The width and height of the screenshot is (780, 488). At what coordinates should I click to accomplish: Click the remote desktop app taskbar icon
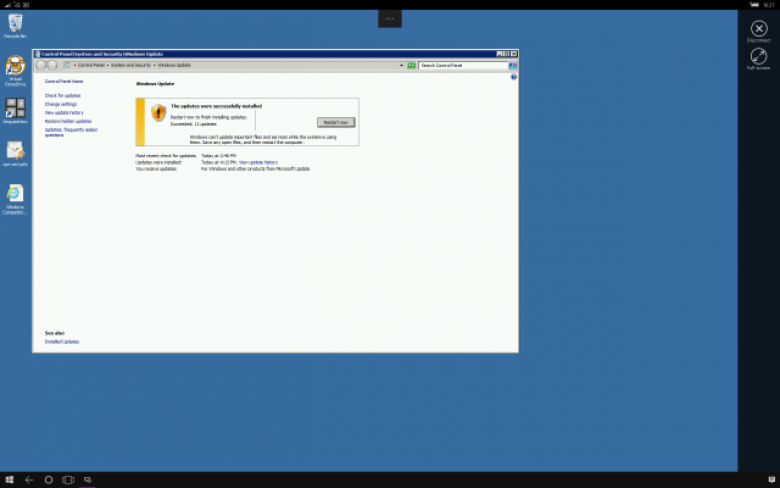88,480
